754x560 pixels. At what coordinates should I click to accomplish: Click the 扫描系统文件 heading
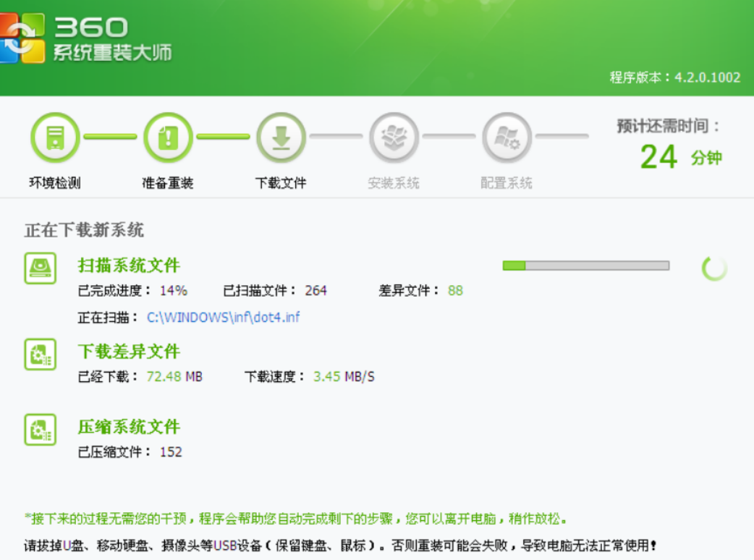click(x=129, y=266)
